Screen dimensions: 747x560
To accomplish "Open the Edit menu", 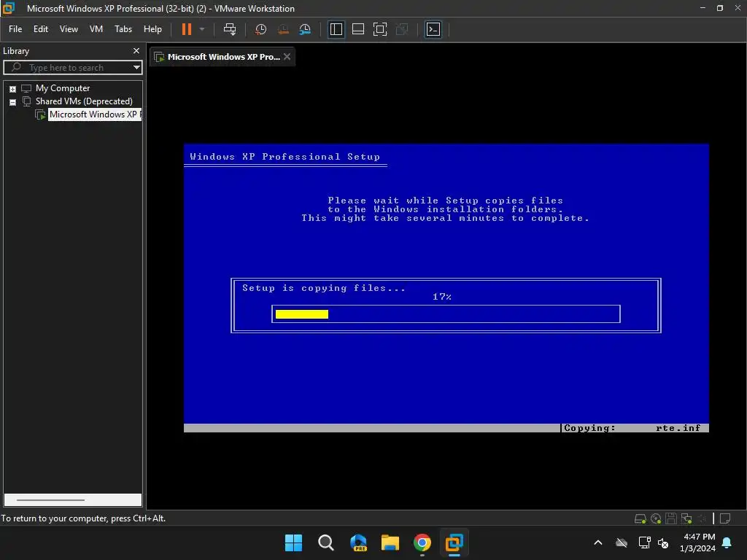I will click(x=41, y=29).
